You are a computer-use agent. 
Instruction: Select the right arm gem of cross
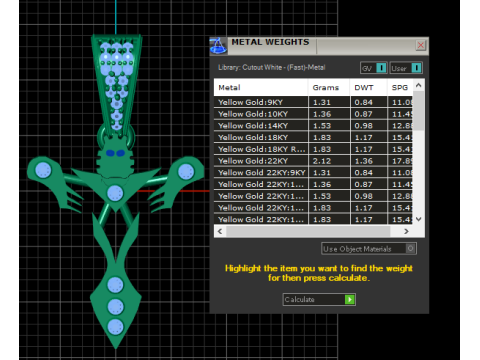(x=186, y=171)
